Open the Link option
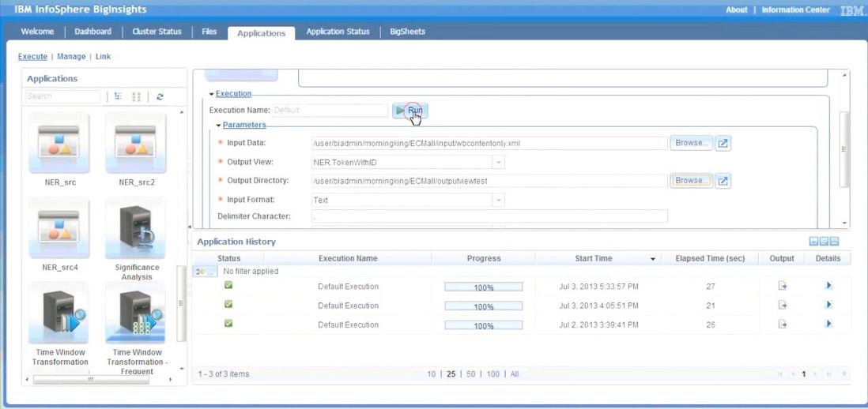This screenshot has height=409, width=868. [103, 56]
